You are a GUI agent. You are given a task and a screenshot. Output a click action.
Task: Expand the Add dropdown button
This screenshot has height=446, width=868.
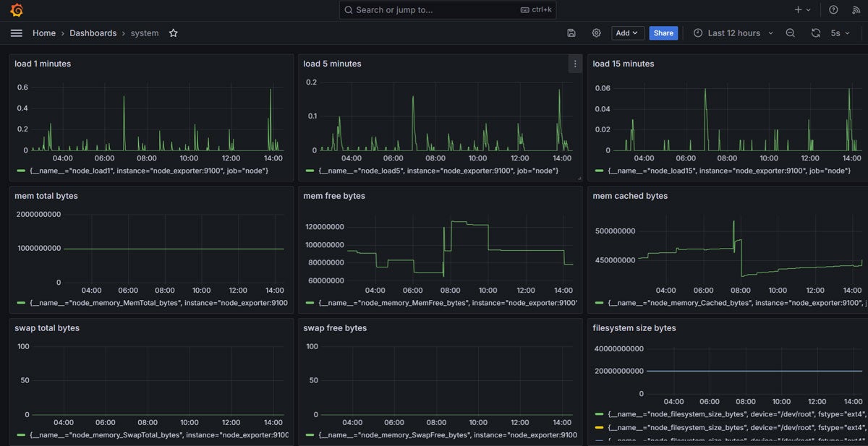(x=627, y=33)
